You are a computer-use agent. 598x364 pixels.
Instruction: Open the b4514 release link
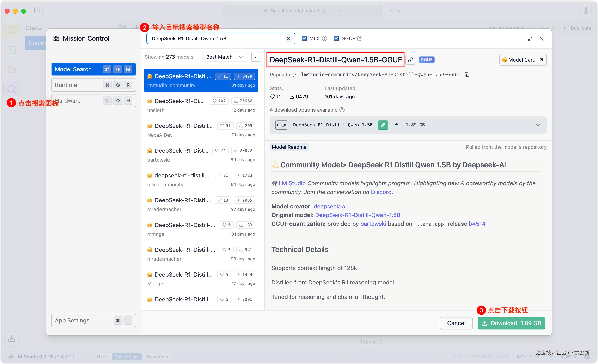(x=477, y=224)
